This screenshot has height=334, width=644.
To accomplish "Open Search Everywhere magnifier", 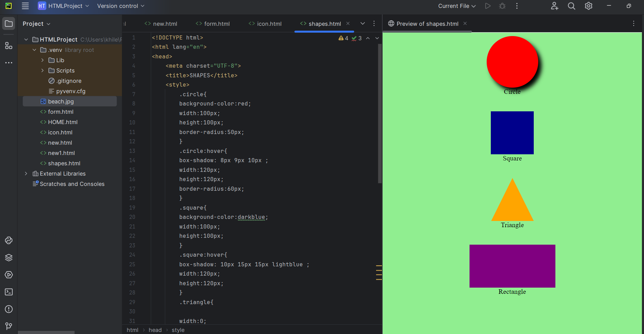I will tap(572, 6).
